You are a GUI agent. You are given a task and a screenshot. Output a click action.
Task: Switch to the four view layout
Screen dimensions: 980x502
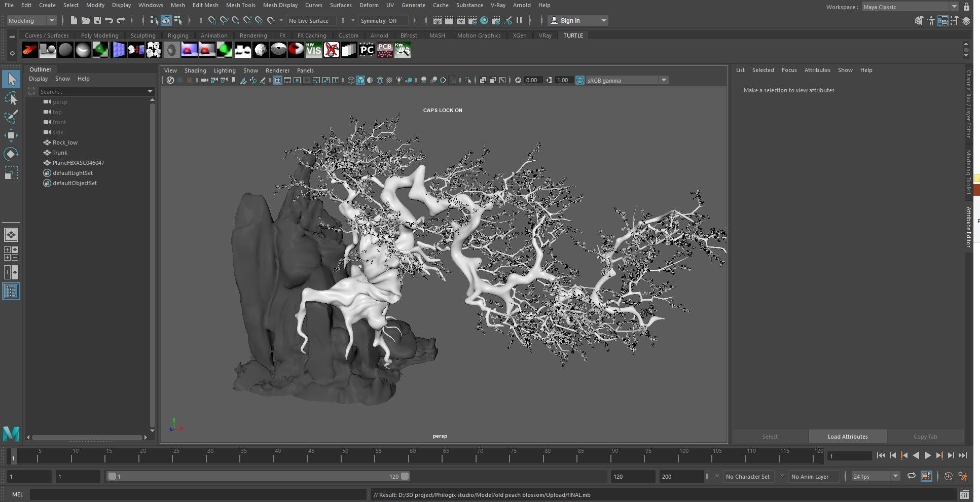coord(11,253)
